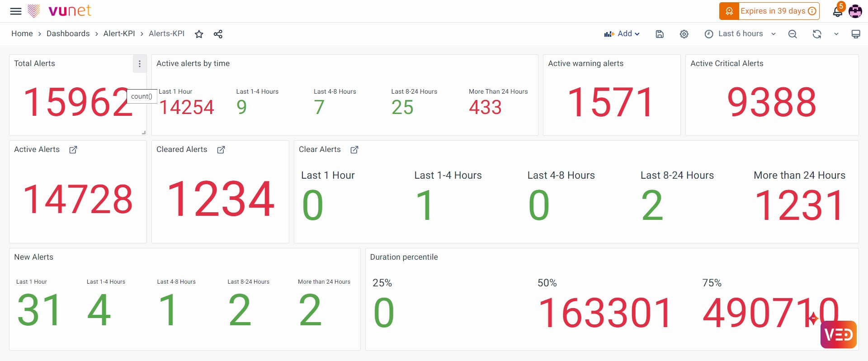Go to Home in the breadcrumb
The height and width of the screenshot is (361, 868).
22,34
